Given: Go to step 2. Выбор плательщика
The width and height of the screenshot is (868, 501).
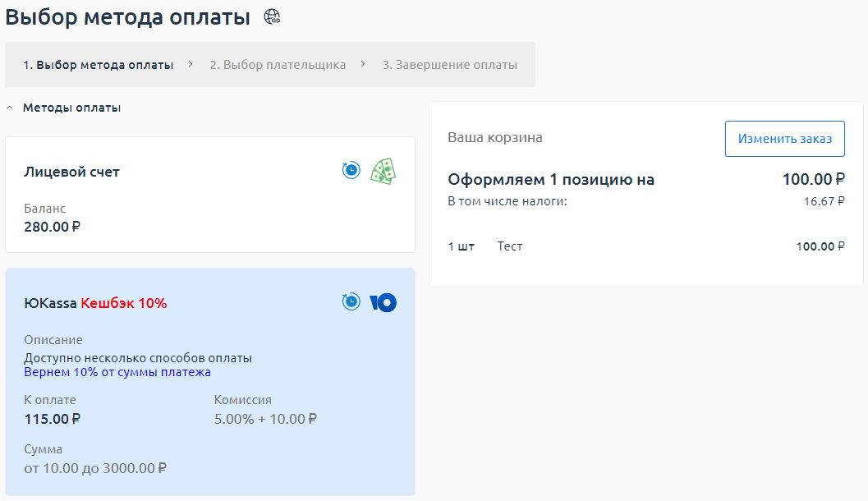Looking at the screenshot, I should pos(278,65).
